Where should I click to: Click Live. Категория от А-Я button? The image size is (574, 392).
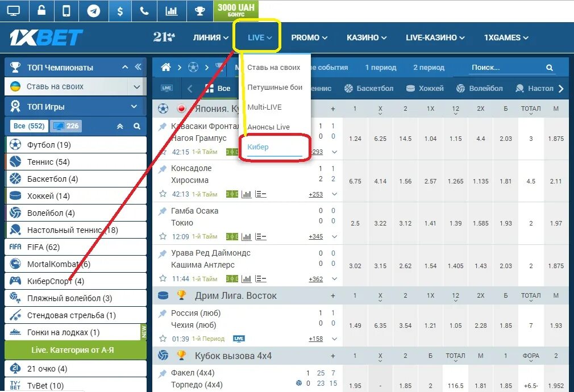[76, 350]
